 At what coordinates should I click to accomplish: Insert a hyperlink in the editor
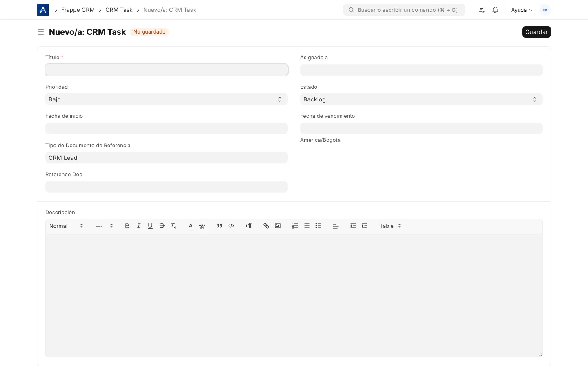tap(266, 226)
